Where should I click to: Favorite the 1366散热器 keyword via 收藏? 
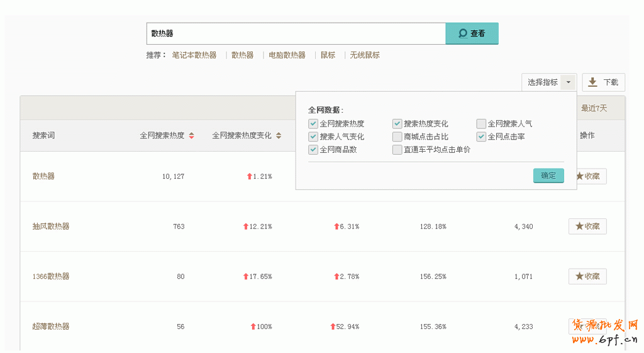(587, 277)
